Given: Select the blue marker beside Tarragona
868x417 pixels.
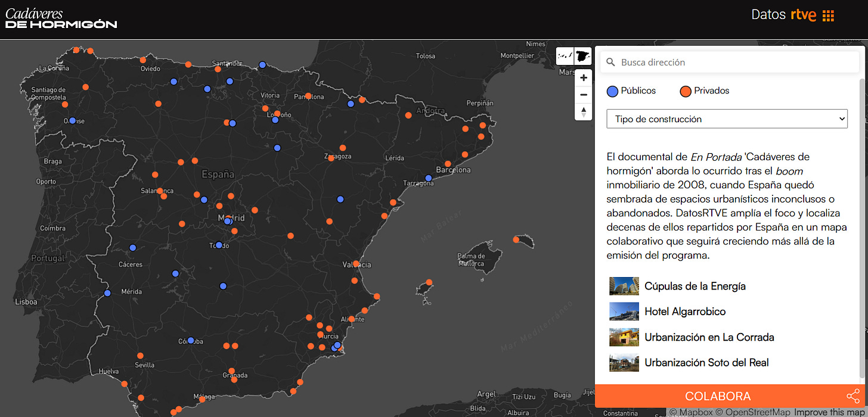Looking at the screenshot, I should pos(428,178).
